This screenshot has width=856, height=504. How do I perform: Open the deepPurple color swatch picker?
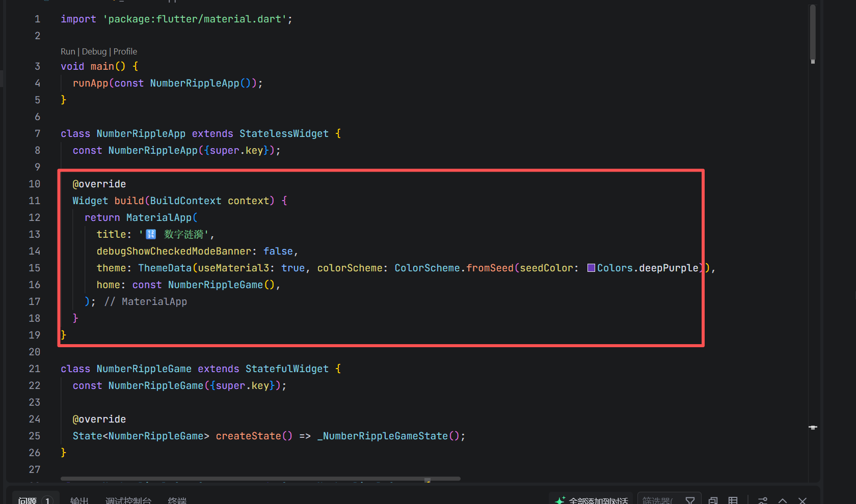point(591,268)
